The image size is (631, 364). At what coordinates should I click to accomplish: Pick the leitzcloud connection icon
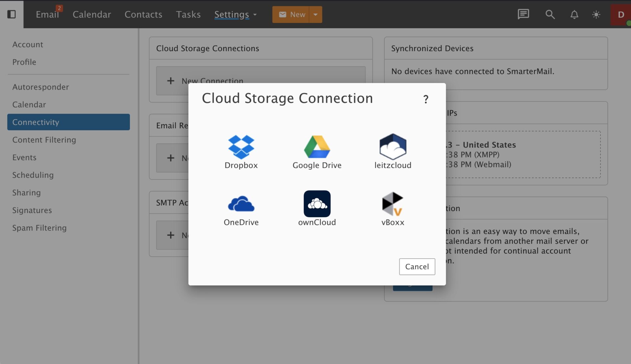[393, 147]
